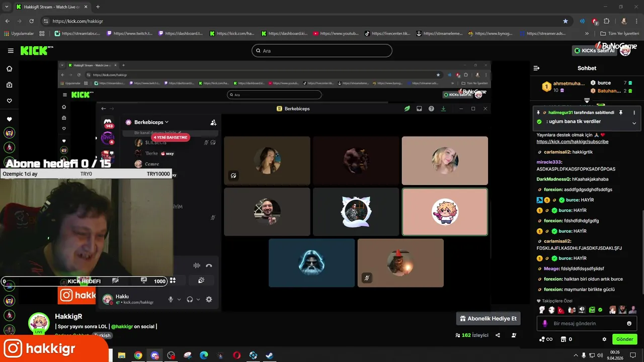Image resolution: width=644 pixels, height=362 pixels.
Task: Click the KICK logo
Action: (x=36, y=50)
